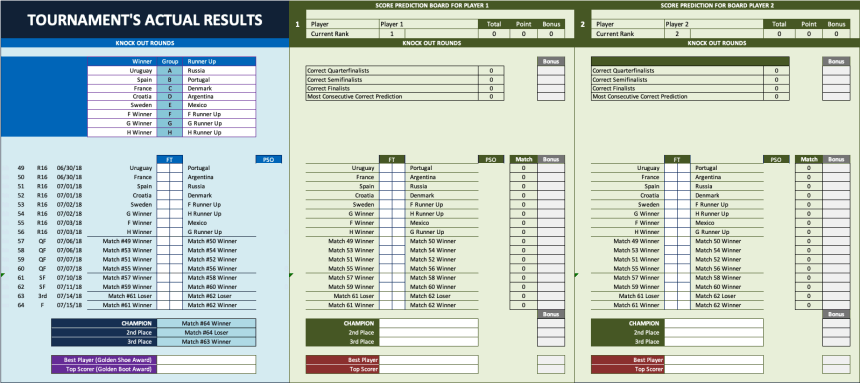Click 'Match #60 Winner' in Actual Results
Image resolution: width=860 pixels, height=383 pixels.
click(212, 287)
